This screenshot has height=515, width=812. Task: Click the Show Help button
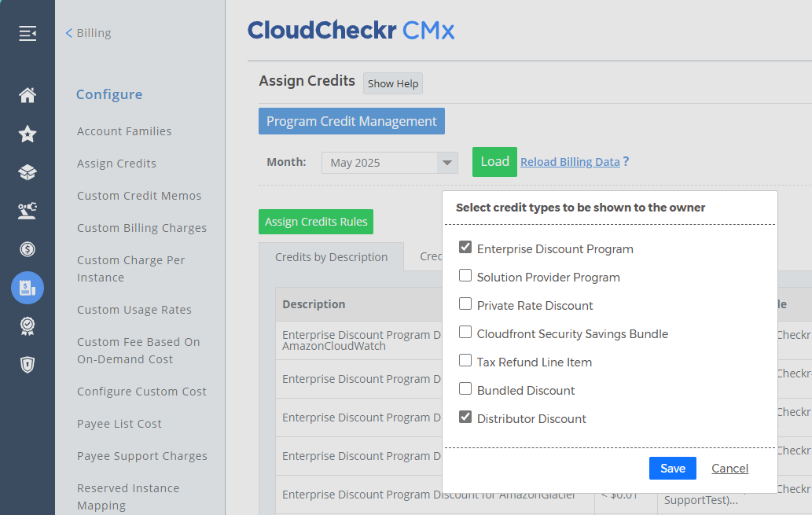(393, 83)
